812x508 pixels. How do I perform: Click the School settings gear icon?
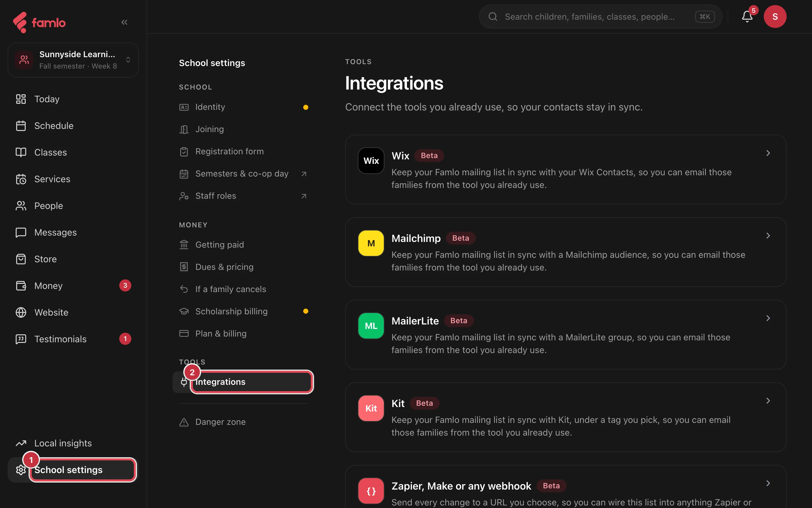point(21,470)
